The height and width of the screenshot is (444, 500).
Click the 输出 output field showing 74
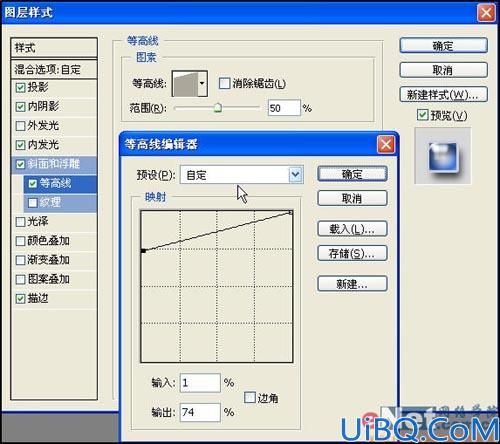pos(200,412)
